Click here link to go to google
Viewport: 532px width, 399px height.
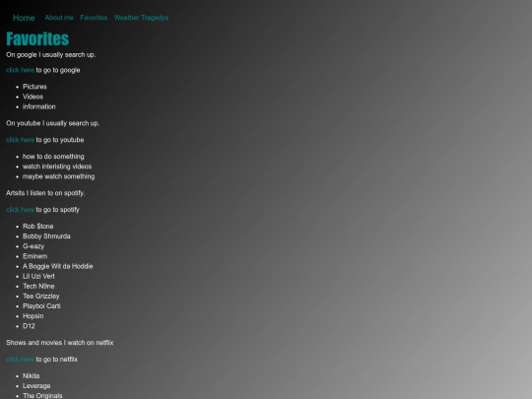(20, 70)
